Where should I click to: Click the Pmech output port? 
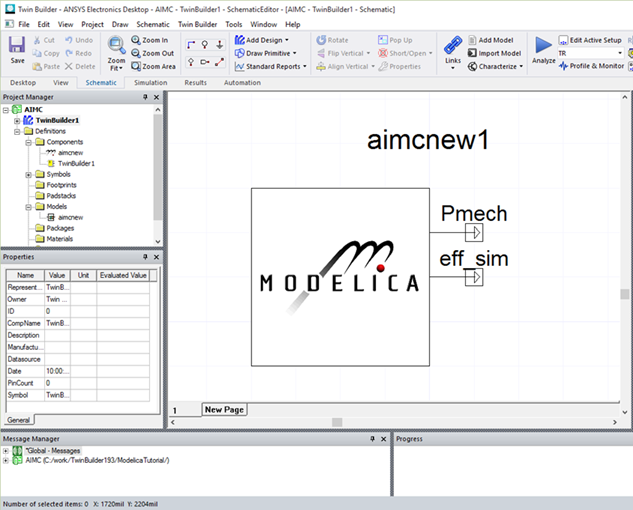pos(474,232)
